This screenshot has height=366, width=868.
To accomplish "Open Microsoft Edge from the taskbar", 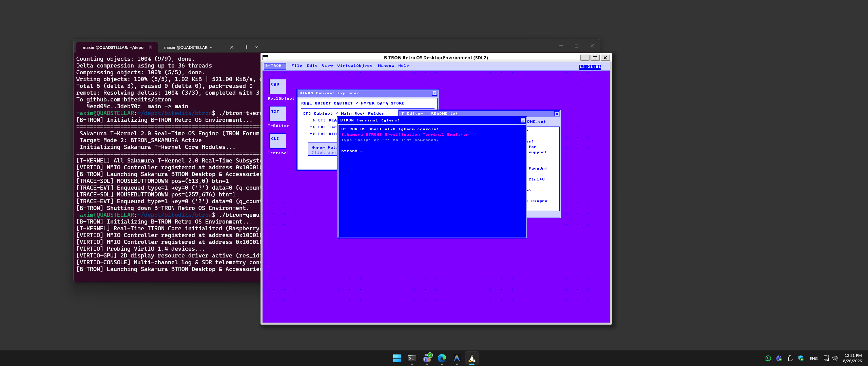I will click(x=442, y=358).
